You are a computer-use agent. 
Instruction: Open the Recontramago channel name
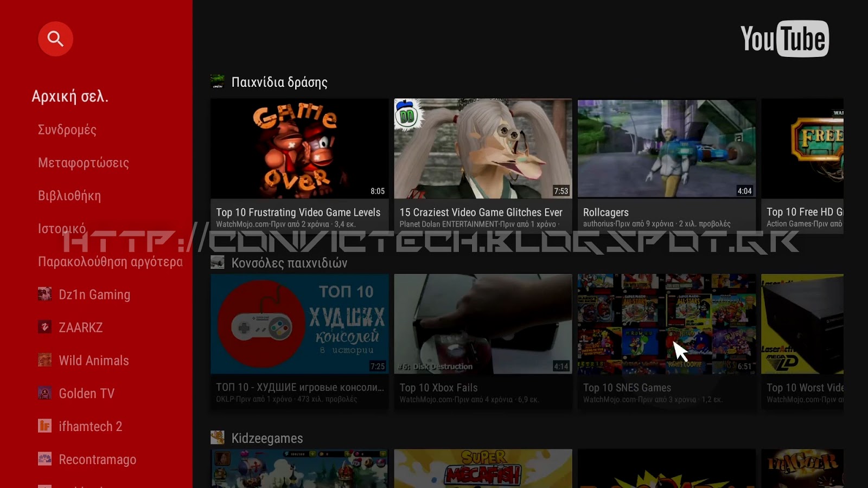(x=98, y=460)
